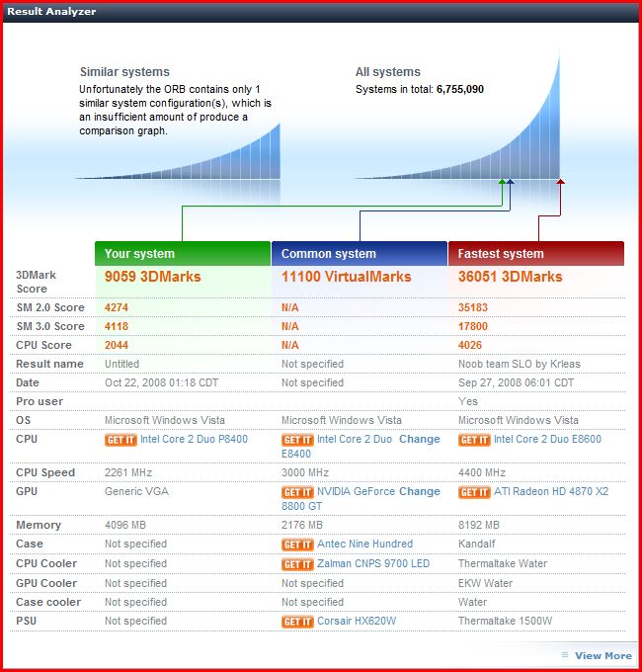The image size is (642, 672).
Task: Click the Systems in total 6,755,090 text
Action: point(420,89)
